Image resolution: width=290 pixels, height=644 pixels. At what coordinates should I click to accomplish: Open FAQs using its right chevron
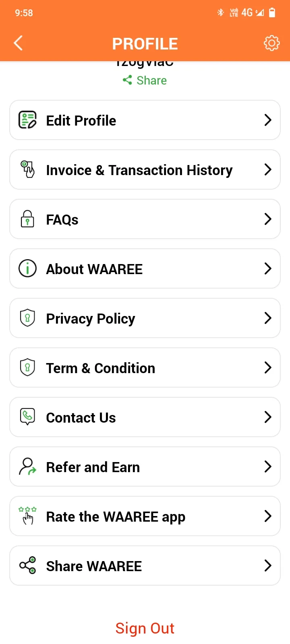pos(268,219)
